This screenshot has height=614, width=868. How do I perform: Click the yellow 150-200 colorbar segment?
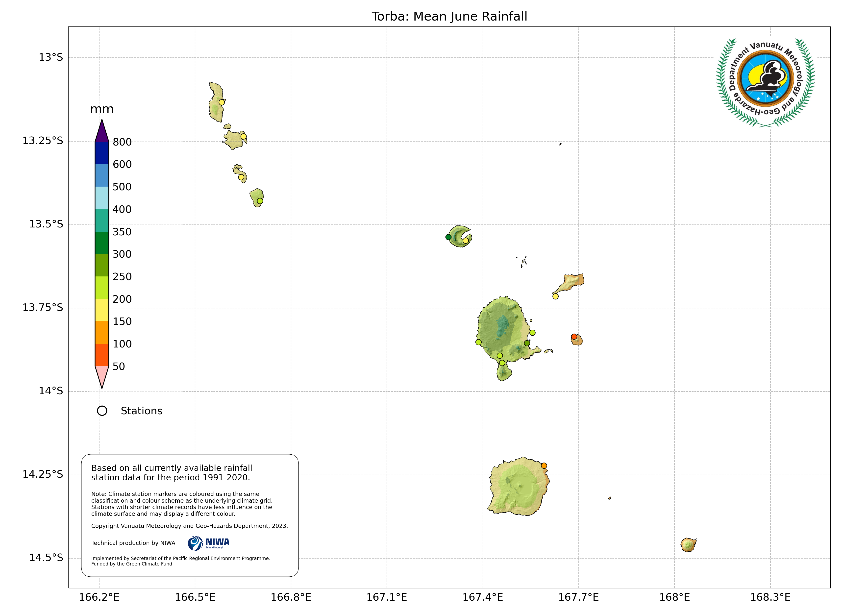point(102,310)
